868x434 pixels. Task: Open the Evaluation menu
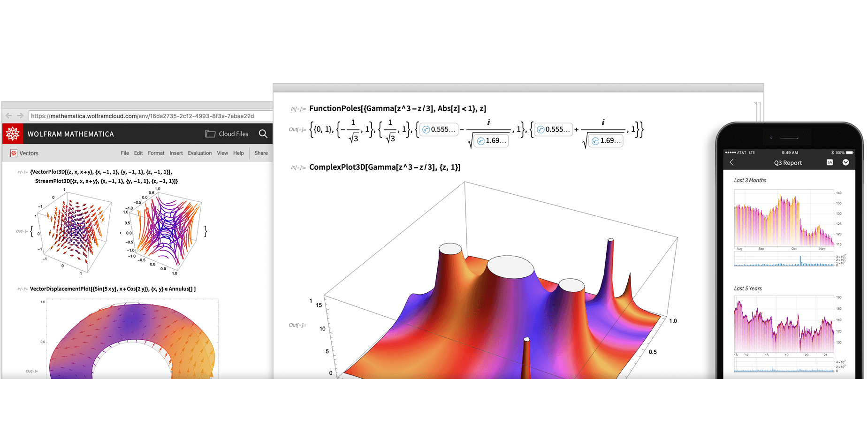200,153
